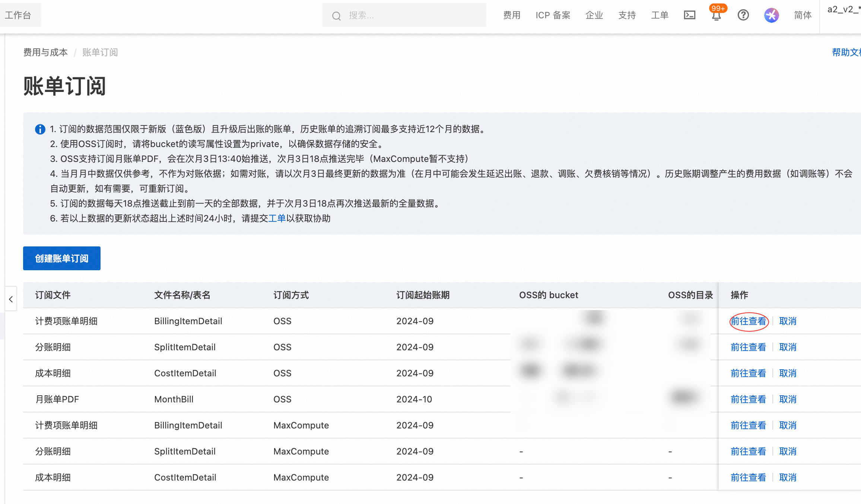This screenshot has width=861, height=504.
Task: Click 取消 for the MaxCompute CostItemDetail row
Action: click(788, 478)
